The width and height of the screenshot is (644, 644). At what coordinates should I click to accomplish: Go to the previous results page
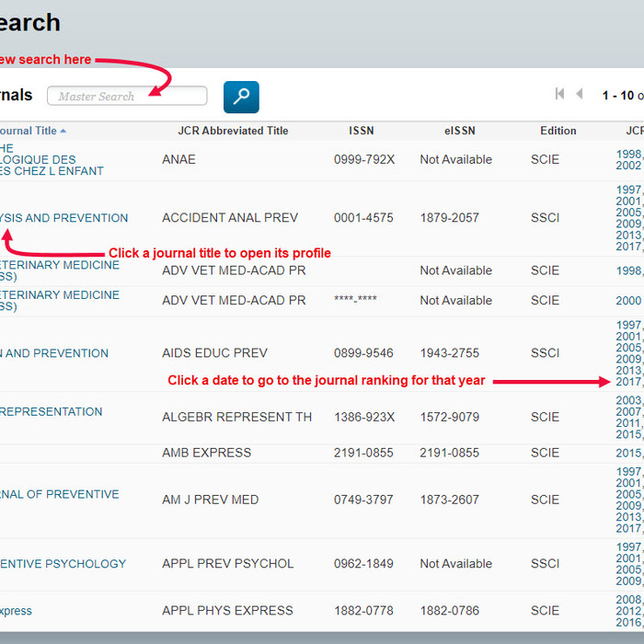[580, 94]
